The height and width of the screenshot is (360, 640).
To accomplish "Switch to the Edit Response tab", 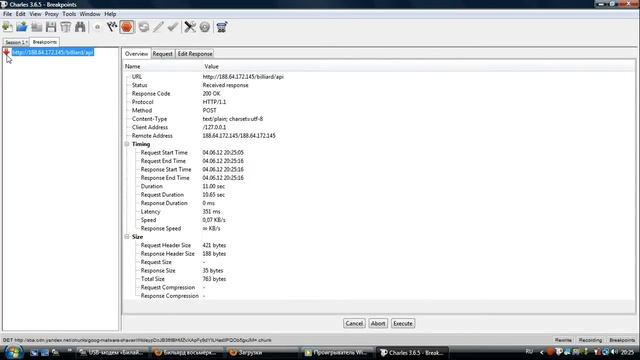I will 195,54.
